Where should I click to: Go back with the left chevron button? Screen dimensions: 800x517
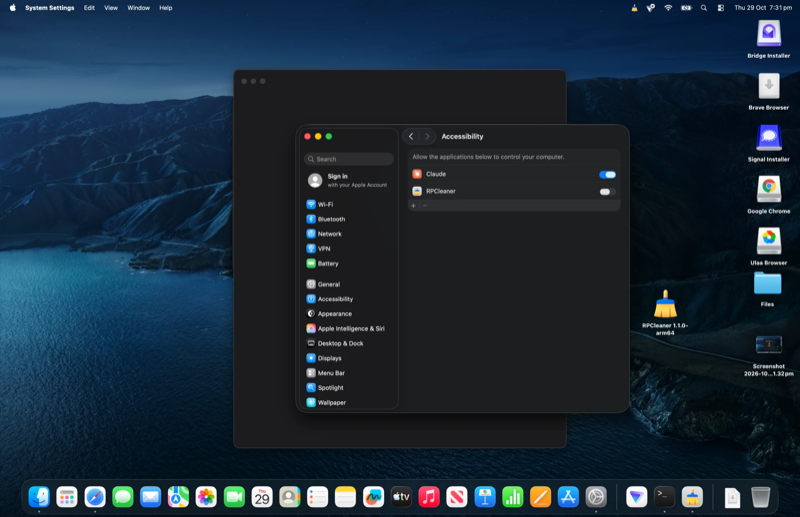pos(411,136)
